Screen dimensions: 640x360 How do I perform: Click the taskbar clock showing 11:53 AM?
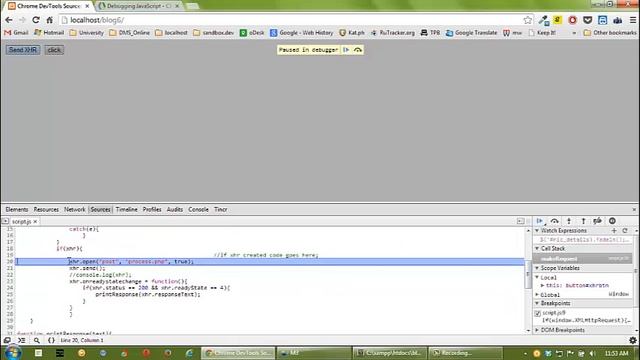click(616, 353)
